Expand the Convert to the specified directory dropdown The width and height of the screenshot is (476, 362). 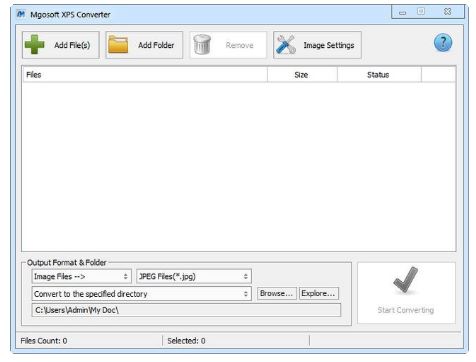pos(142,294)
